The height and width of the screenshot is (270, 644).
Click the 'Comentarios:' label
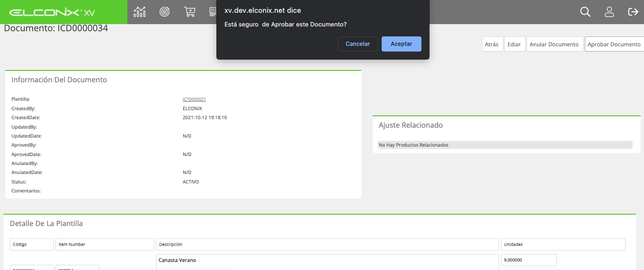(26, 191)
